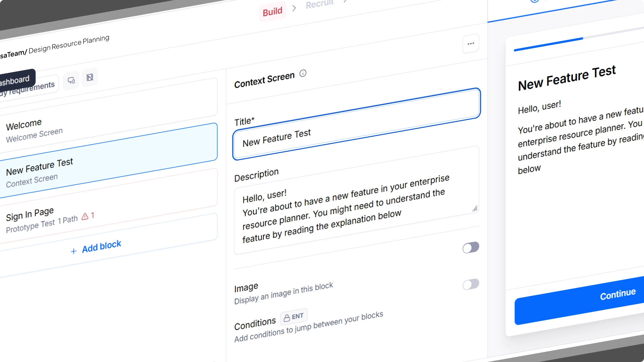Click the 'Display an image in this block' text

(x=283, y=293)
